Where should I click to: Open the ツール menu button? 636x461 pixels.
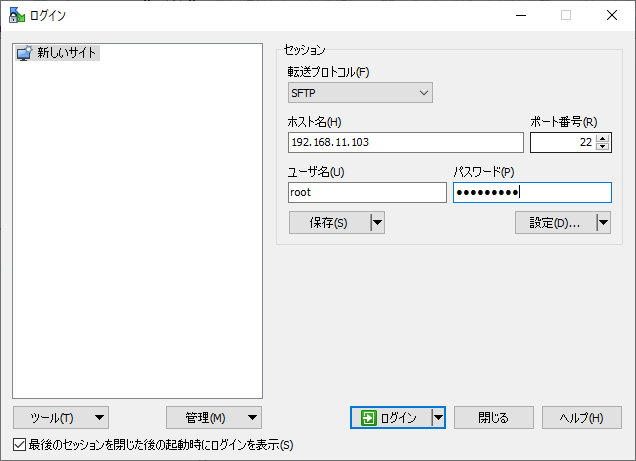(x=61, y=418)
